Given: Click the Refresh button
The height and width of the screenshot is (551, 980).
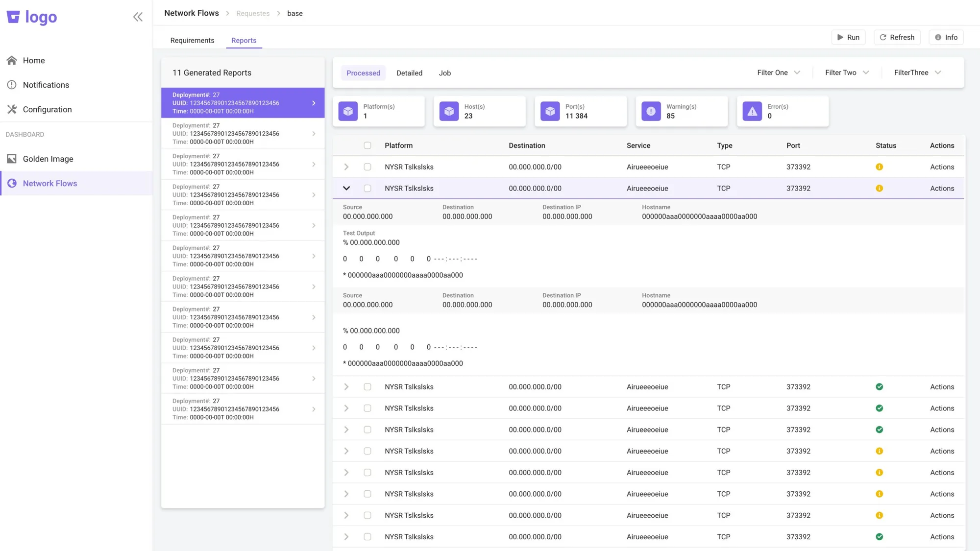Looking at the screenshot, I should click(897, 37).
